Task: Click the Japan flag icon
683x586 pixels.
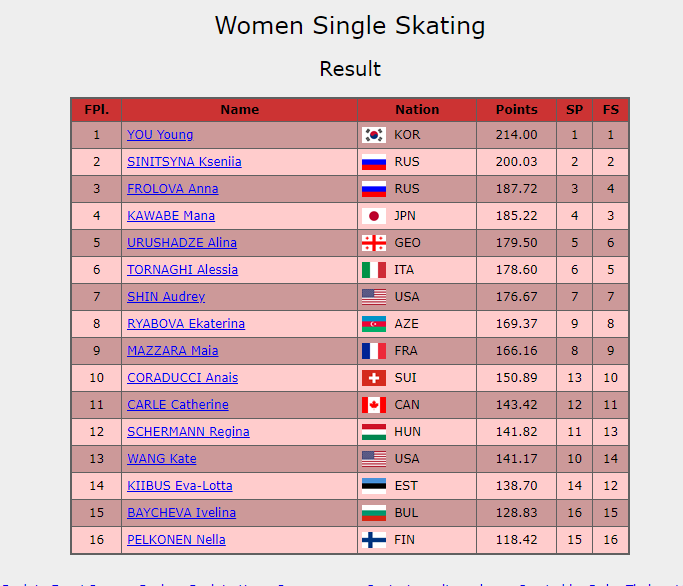Action: (374, 216)
